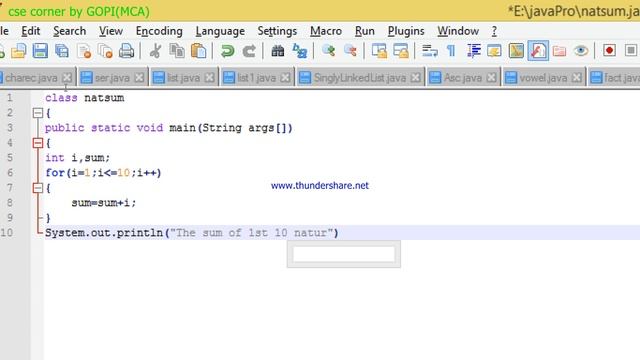Paste clipboard using the Paste icon
Viewport: 640px width, 360px height.
[x=198, y=51]
